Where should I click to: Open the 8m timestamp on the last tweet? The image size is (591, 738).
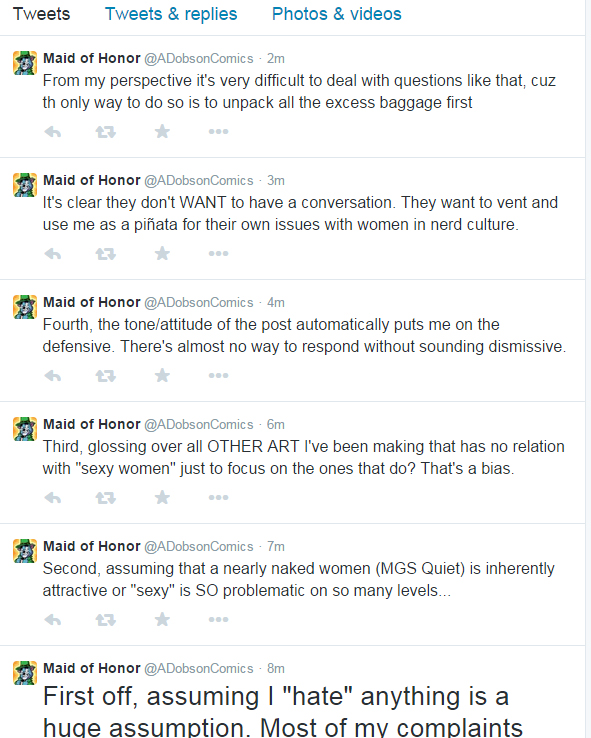[x=276, y=668]
